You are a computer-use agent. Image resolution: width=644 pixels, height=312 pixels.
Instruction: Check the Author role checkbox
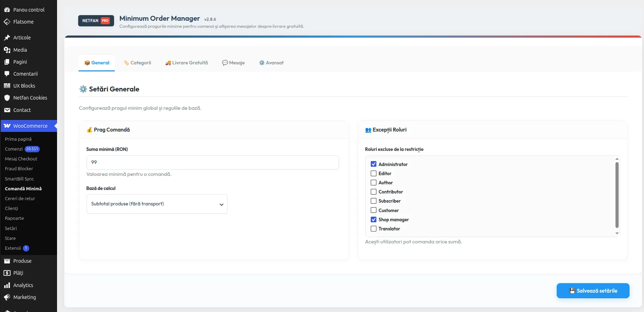point(374,183)
